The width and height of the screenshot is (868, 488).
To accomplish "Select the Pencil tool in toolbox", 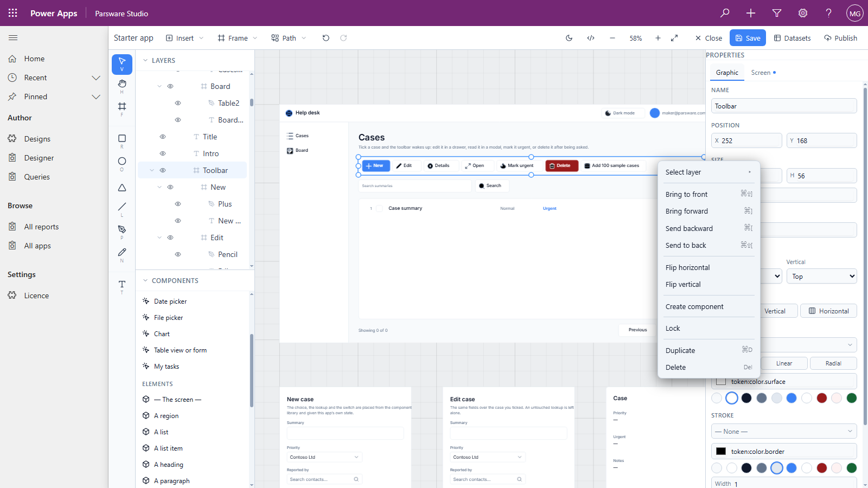I will (122, 254).
